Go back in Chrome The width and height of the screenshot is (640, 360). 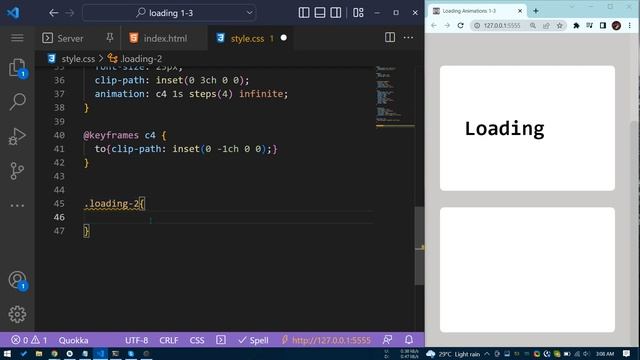pyautogui.click(x=434, y=25)
